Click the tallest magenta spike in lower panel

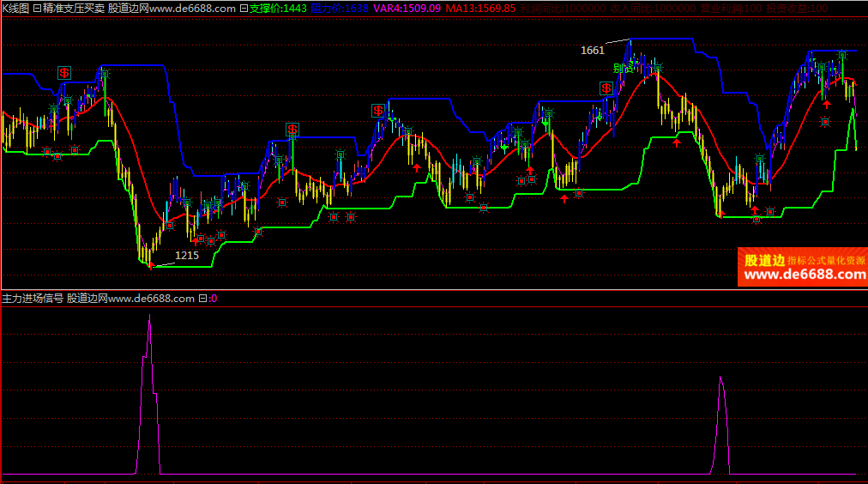(x=149, y=317)
